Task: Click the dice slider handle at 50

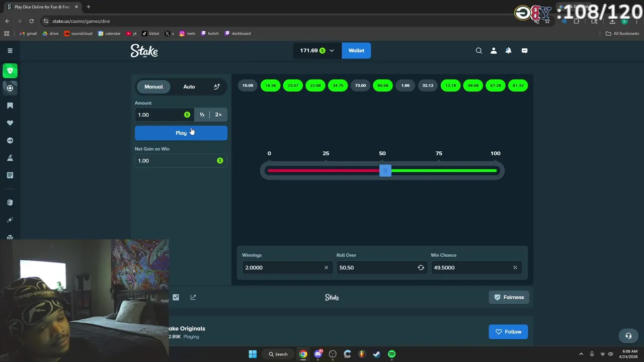Action: 385,170
